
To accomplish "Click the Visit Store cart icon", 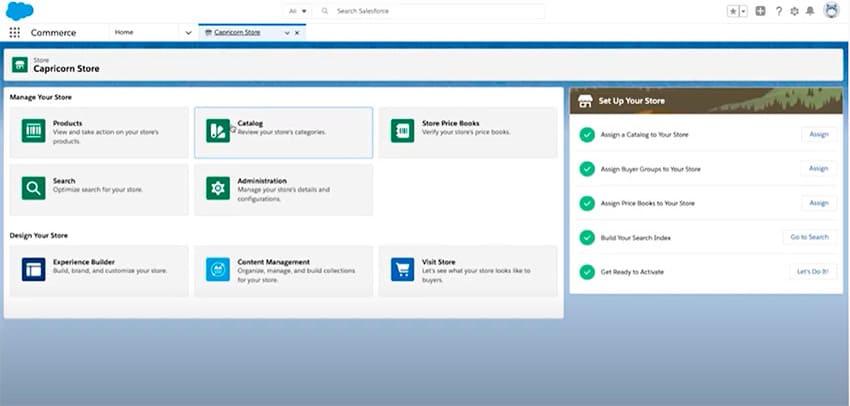I will click(403, 269).
